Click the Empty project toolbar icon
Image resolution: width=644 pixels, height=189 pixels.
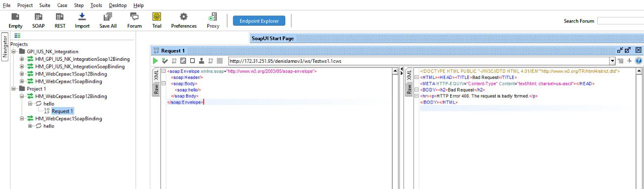click(x=16, y=17)
